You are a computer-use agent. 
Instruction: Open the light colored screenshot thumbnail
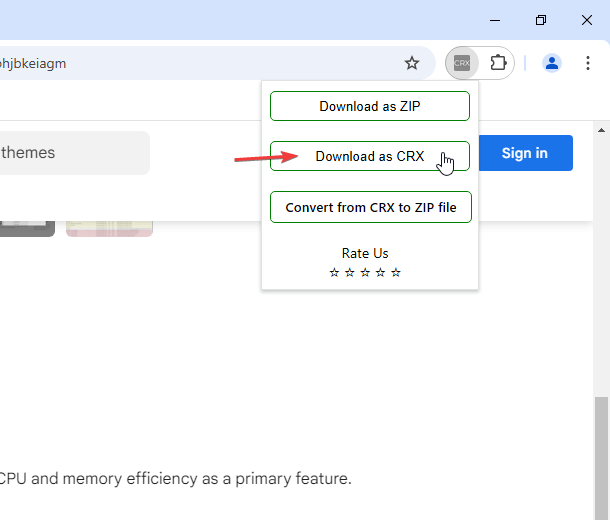coord(109,228)
